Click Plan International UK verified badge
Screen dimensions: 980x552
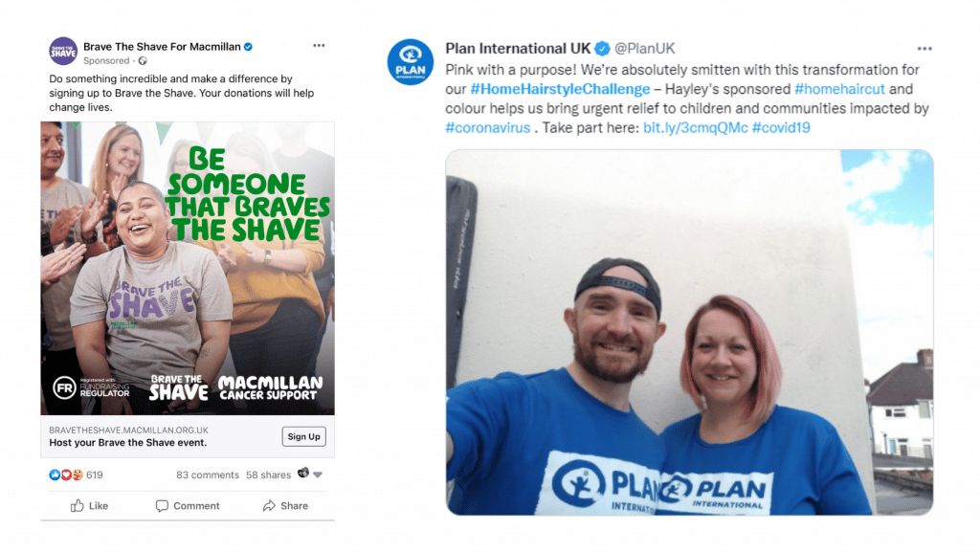(602, 49)
